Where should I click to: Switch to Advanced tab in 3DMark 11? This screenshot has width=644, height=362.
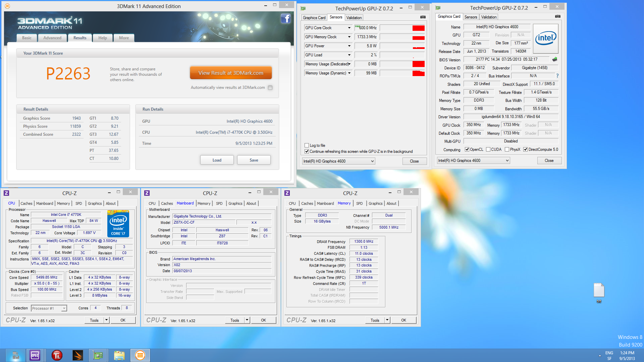coord(52,38)
